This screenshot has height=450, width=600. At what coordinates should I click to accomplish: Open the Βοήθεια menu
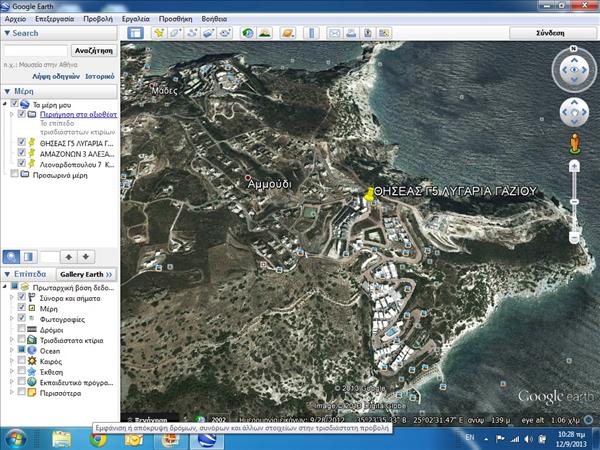coord(214,19)
